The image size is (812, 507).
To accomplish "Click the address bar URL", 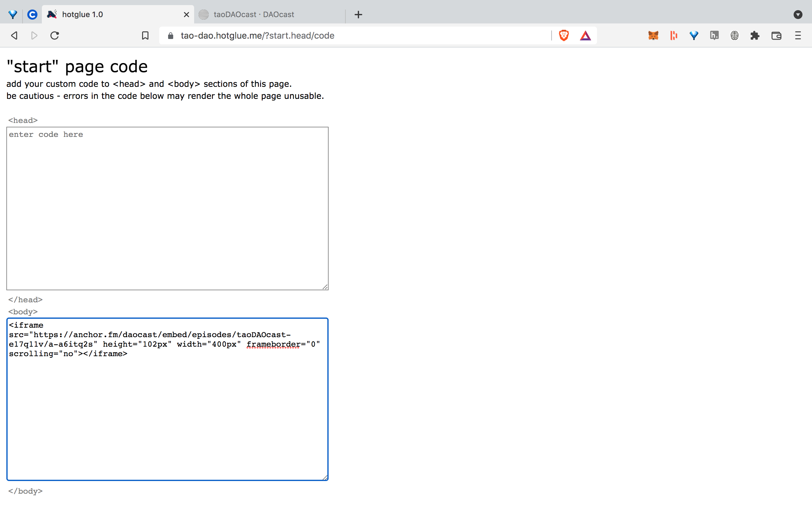I will pyautogui.click(x=257, y=35).
